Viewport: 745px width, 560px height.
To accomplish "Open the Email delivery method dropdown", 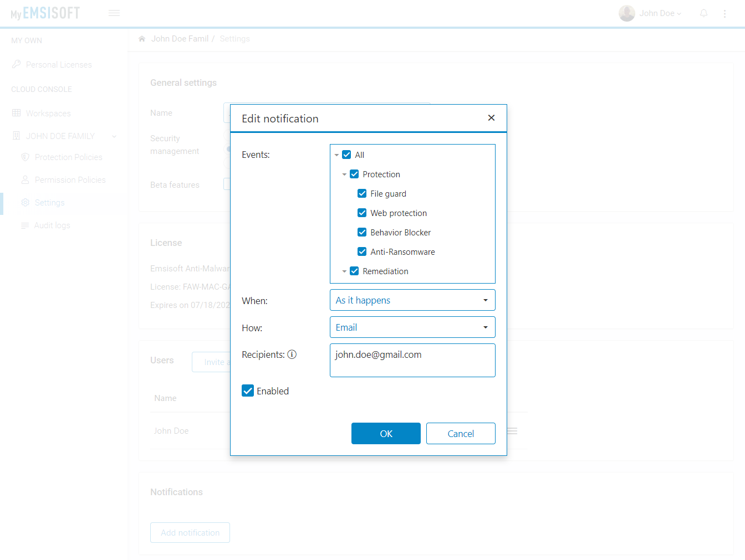I will point(412,327).
